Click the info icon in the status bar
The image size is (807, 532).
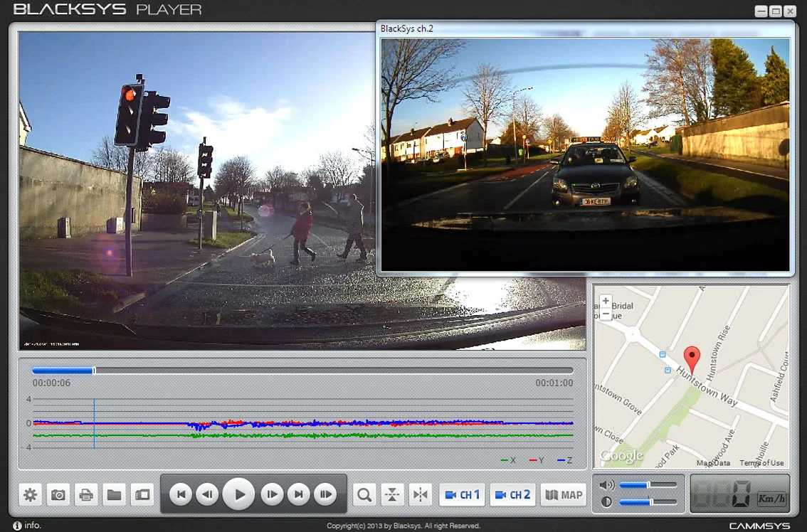point(17,526)
